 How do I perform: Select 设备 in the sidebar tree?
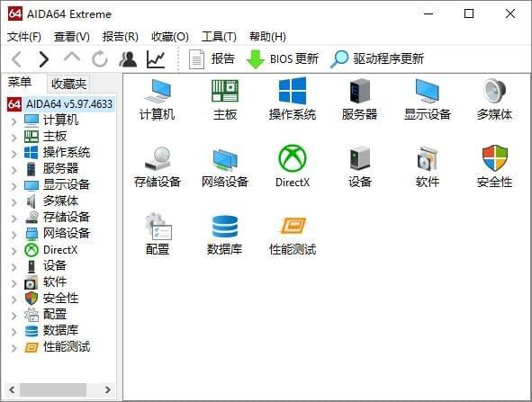(54, 265)
